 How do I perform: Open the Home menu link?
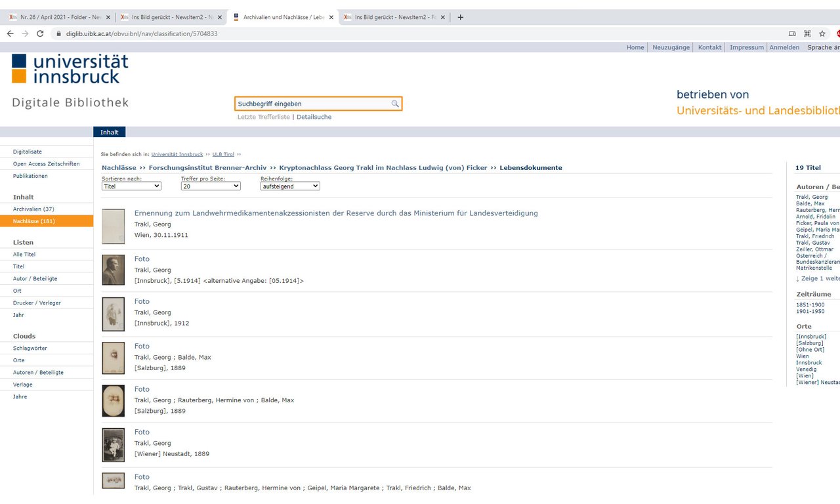click(635, 47)
